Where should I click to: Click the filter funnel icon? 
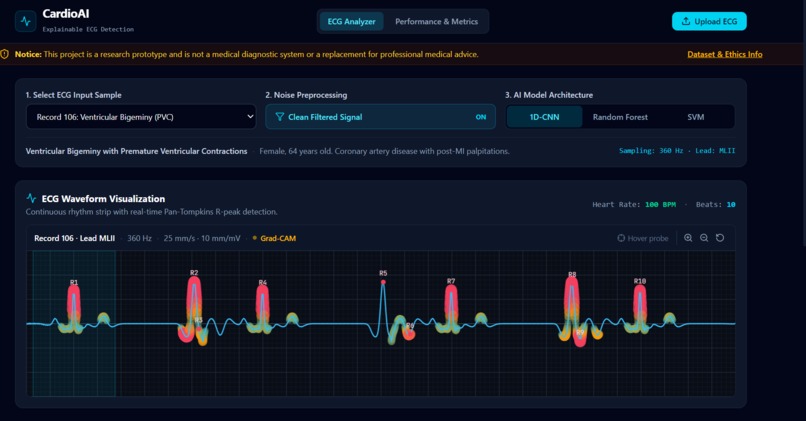(279, 117)
